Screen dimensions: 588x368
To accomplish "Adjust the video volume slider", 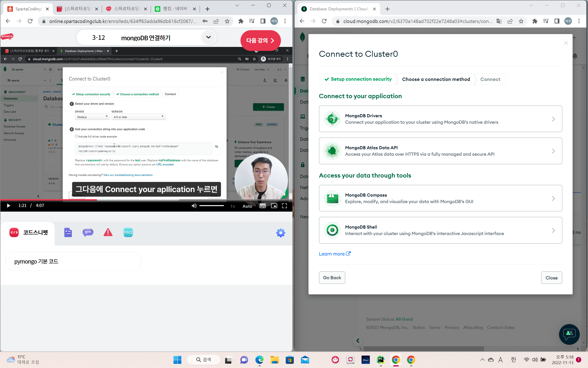I will point(211,206).
